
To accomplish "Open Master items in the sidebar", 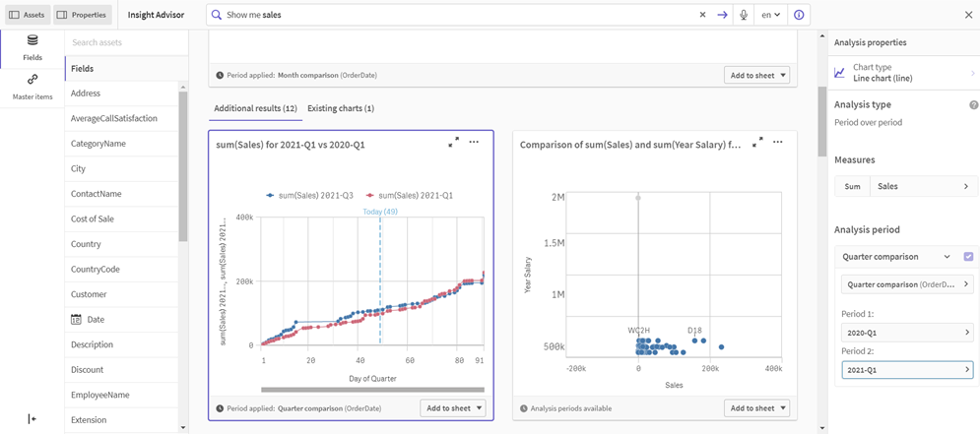I will click(33, 87).
